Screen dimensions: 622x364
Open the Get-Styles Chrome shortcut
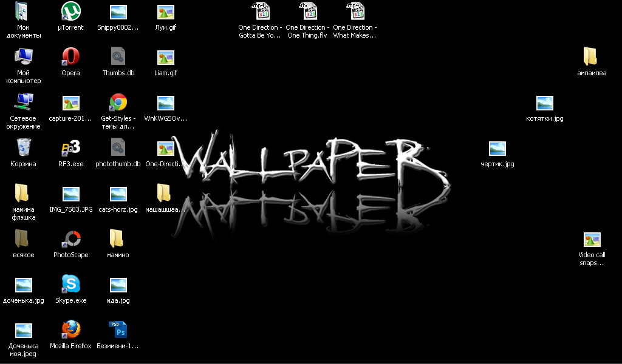[118, 103]
